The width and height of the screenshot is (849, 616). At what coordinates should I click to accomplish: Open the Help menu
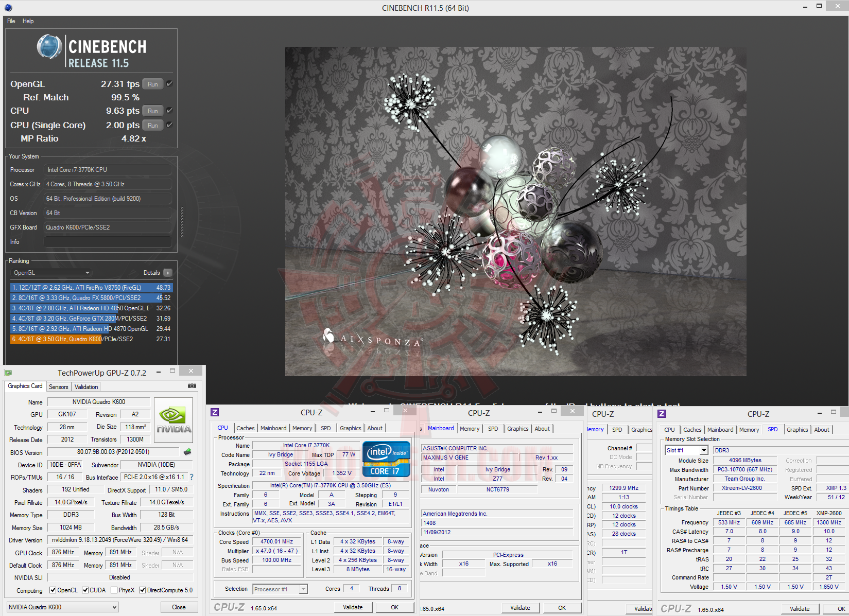coord(28,21)
